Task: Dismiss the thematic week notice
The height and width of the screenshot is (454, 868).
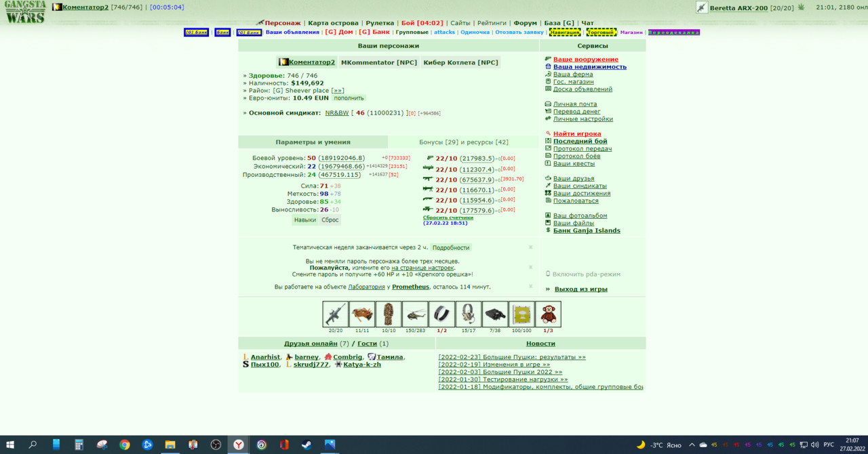Action: click(531, 247)
